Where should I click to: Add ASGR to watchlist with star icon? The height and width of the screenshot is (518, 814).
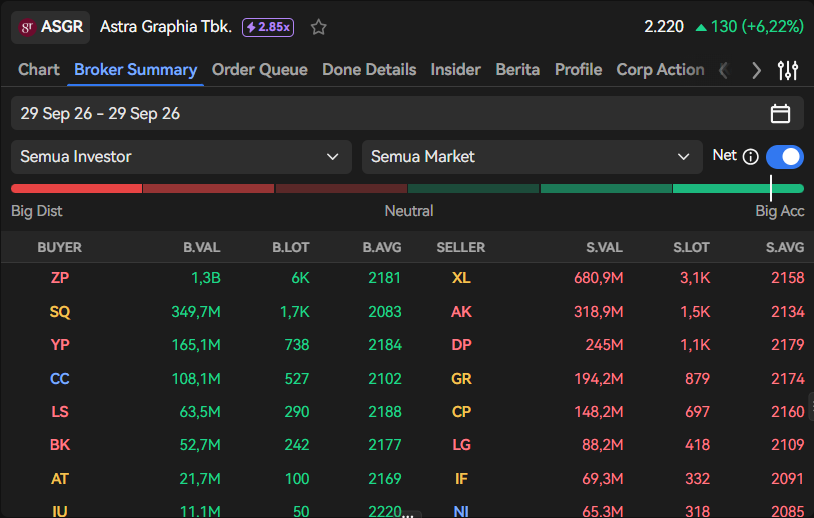tap(318, 27)
